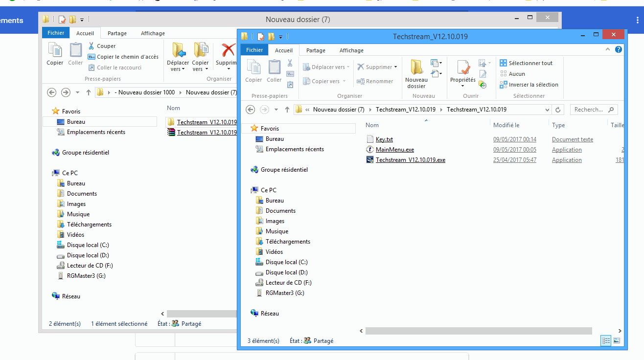Click Nouveau dossier (7) in Techstream breadcrumb
This screenshot has height=360, width=644.
(339, 110)
